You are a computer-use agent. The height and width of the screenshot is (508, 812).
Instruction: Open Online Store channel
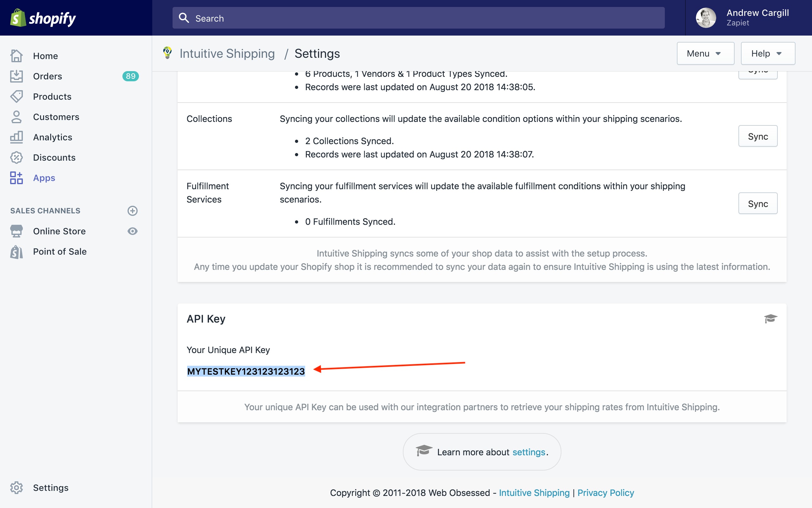click(x=59, y=231)
